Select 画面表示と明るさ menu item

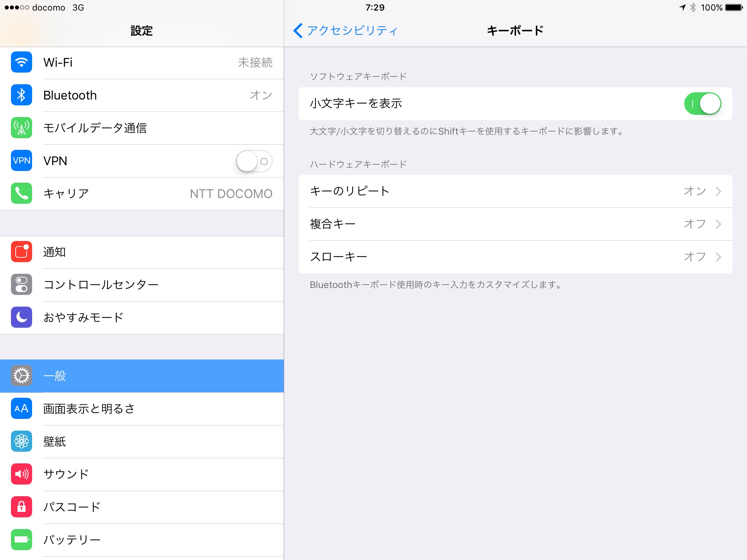(142, 409)
